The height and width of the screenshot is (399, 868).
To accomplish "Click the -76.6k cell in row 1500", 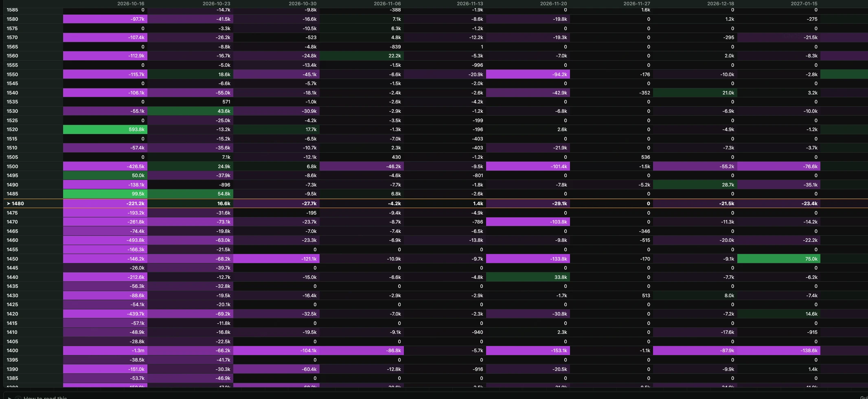I will tap(779, 167).
